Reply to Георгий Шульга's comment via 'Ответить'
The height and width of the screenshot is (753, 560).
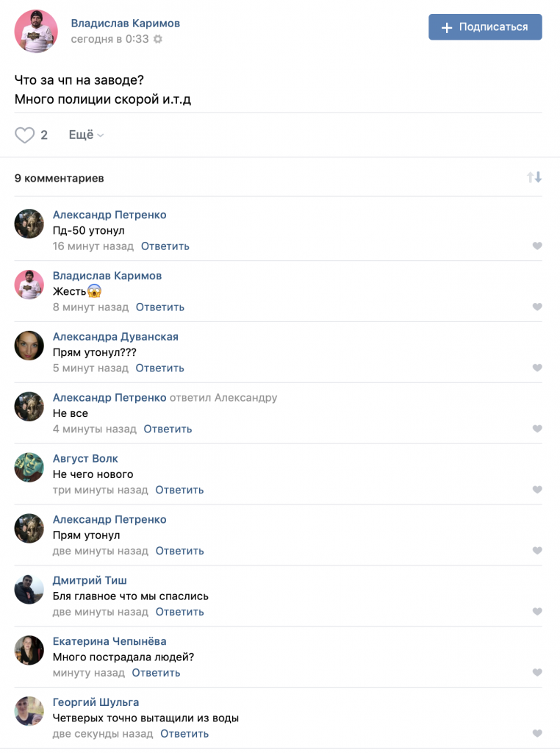pyautogui.click(x=184, y=734)
